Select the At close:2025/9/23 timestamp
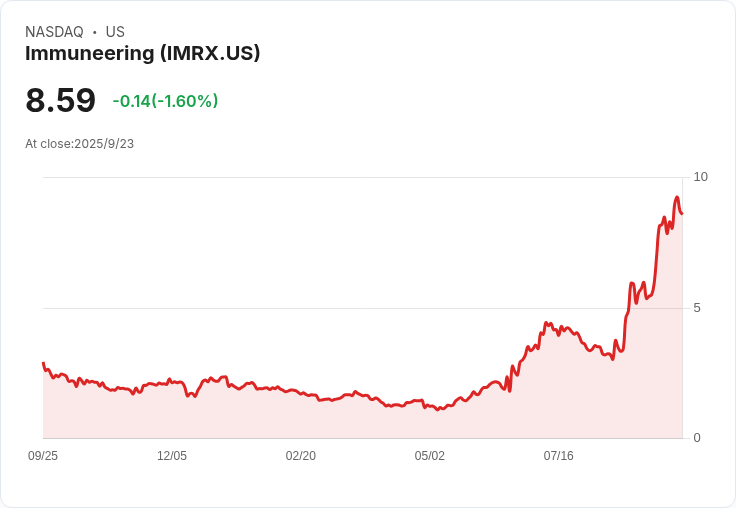The image size is (736, 508). (x=79, y=144)
